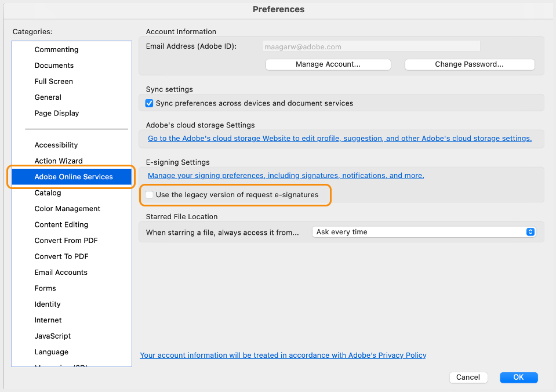Open Adobe's Privacy Policy link
The image size is (556, 392).
tap(283, 355)
